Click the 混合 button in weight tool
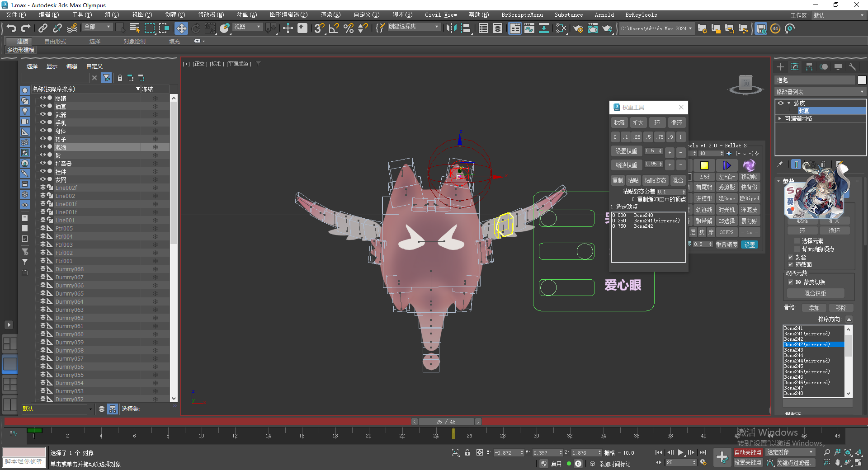 pos(678,180)
